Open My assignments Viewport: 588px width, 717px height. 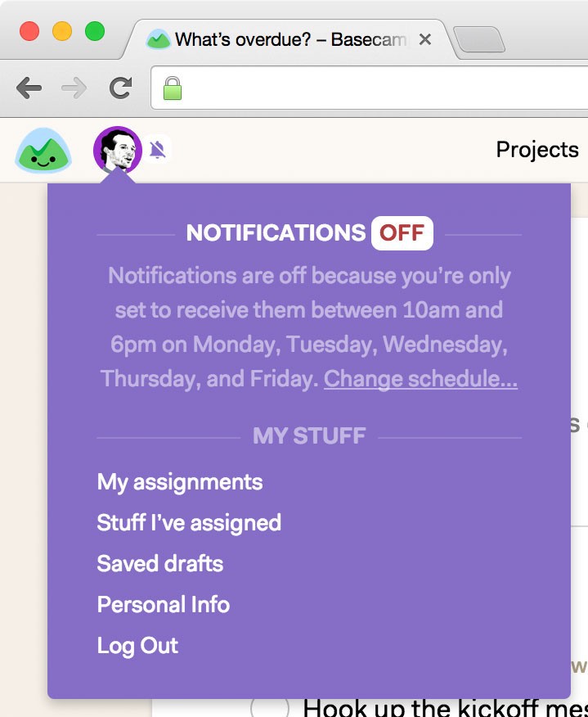pyautogui.click(x=180, y=482)
